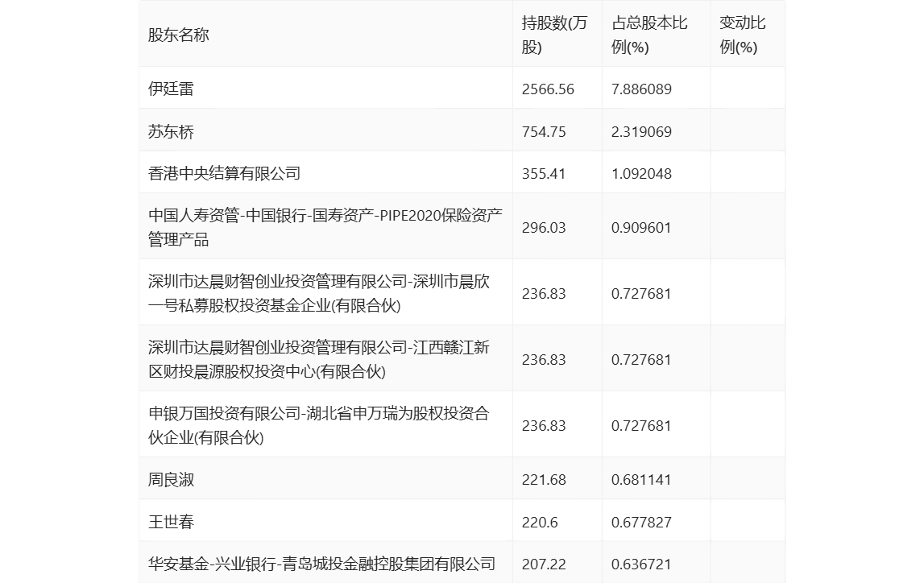Select shareholder name 伊廷雷
Image resolution: width=924 pixels, height=583 pixels.
(x=171, y=89)
